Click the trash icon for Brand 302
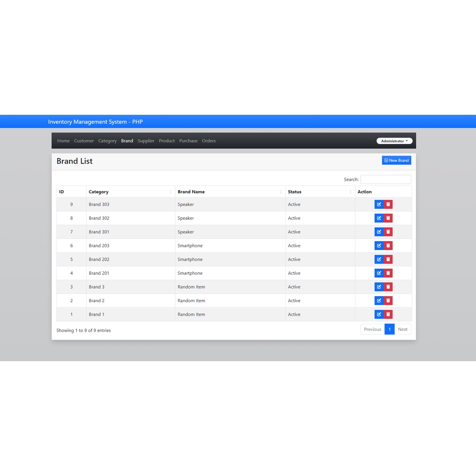 pyautogui.click(x=388, y=218)
